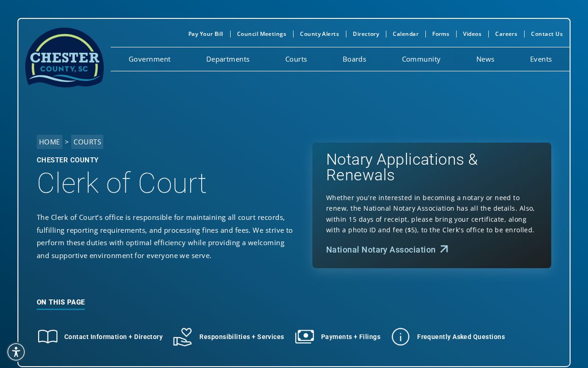Click the arrow icon beside National Notary Association
This screenshot has width=588, height=368.
[444, 249]
